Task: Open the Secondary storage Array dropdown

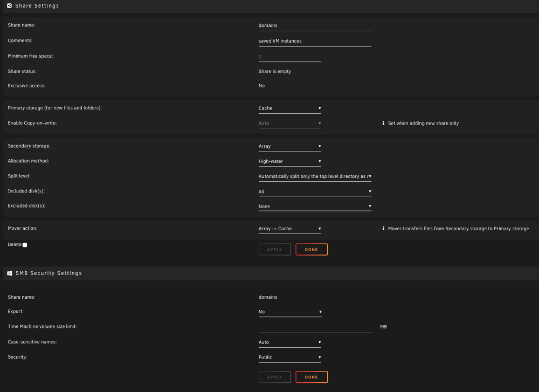Action: (290, 146)
